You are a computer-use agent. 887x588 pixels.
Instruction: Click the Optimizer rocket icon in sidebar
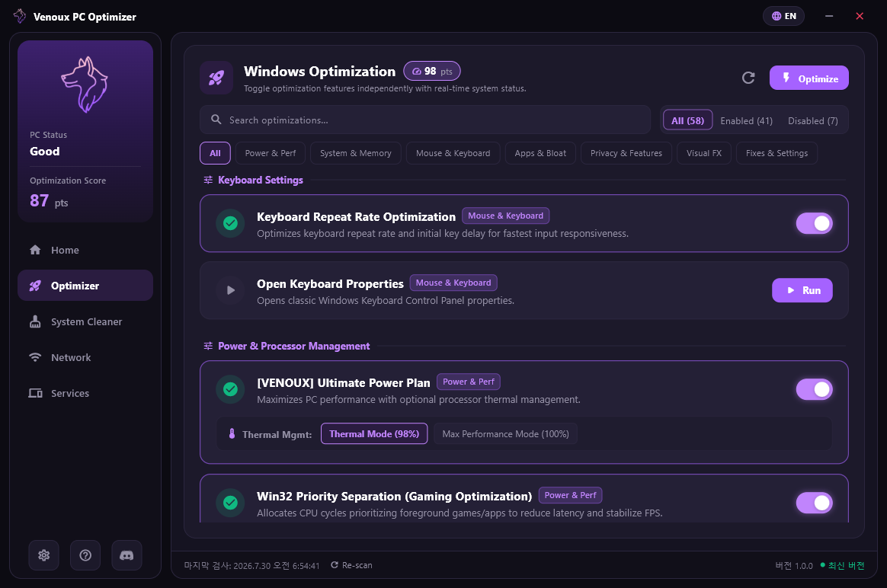pos(35,286)
